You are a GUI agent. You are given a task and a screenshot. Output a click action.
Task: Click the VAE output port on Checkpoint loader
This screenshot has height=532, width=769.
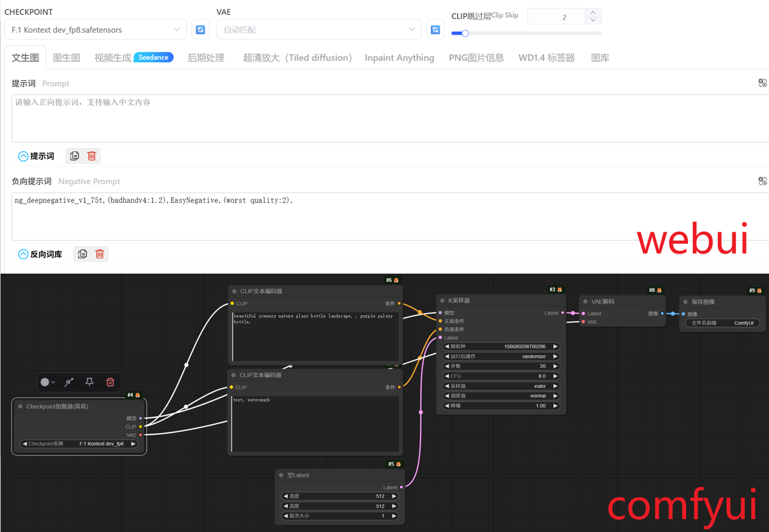click(140, 435)
